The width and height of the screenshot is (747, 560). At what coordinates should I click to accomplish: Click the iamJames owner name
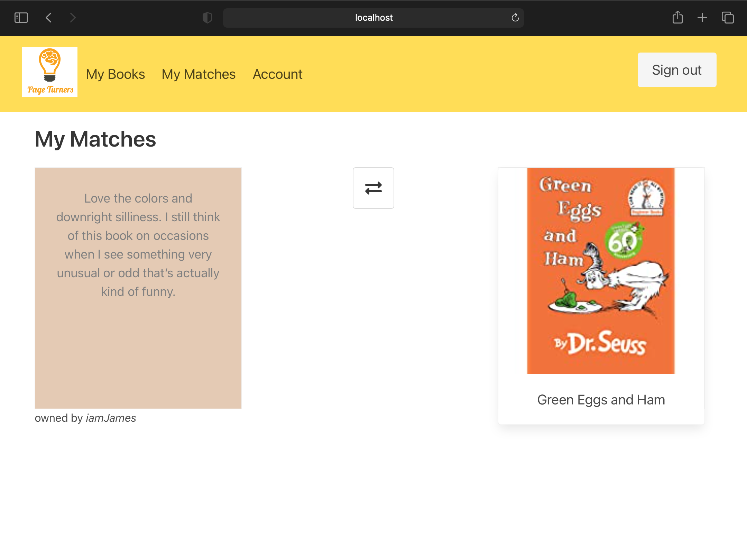click(x=111, y=418)
